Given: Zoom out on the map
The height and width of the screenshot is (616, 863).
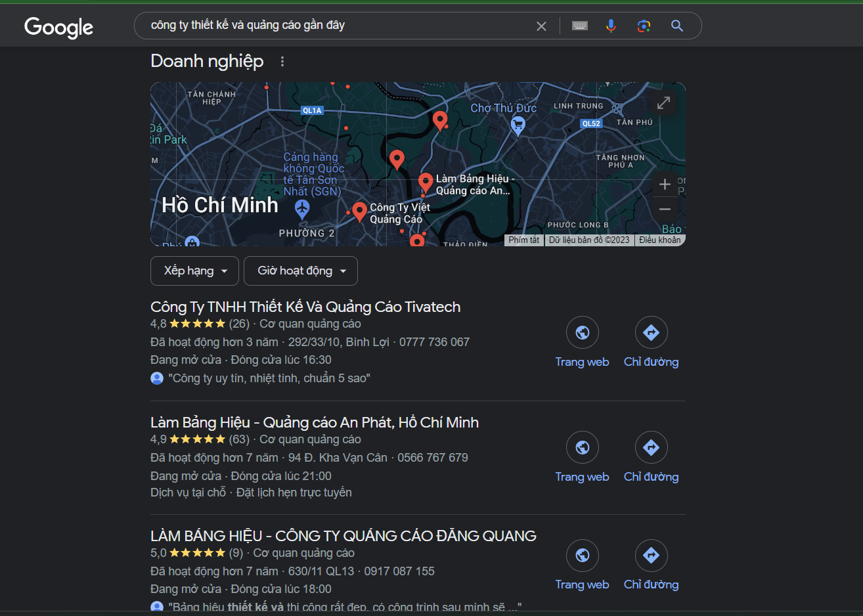Looking at the screenshot, I should pos(665,209).
